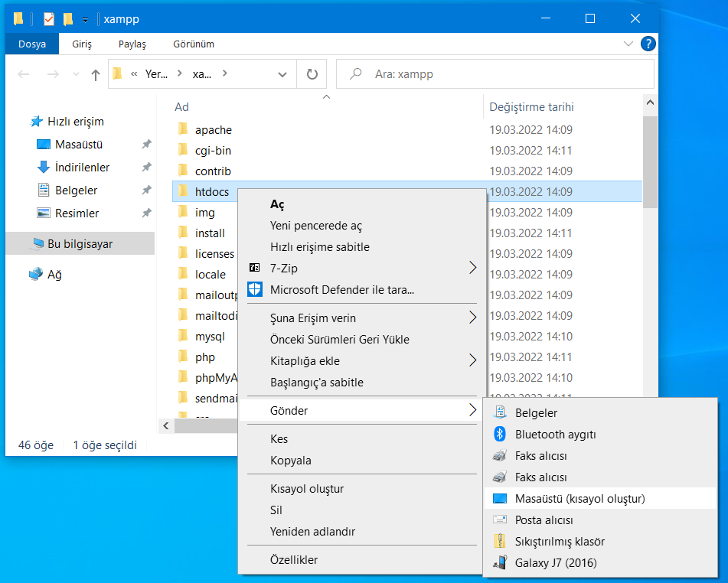Select the cgi-bin folder
The height and width of the screenshot is (583, 728).
click(213, 151)
